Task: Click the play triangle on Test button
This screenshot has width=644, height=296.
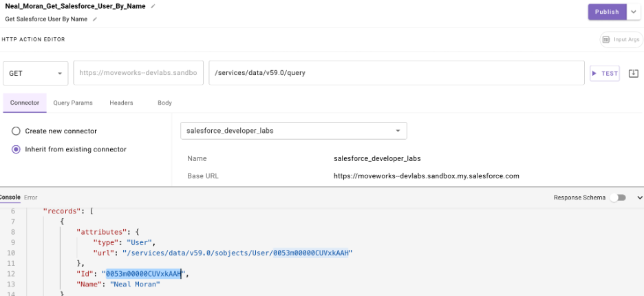Action: (594, 74)
